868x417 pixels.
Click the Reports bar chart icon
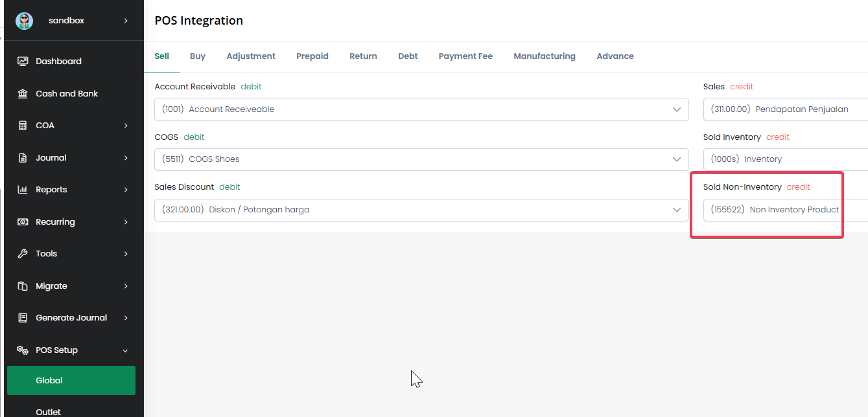point(23,190)
